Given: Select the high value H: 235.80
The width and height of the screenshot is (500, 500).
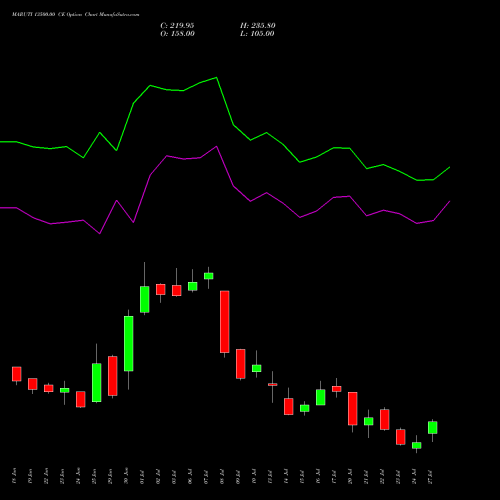Looking at the screenshot, I should (258, 26).
